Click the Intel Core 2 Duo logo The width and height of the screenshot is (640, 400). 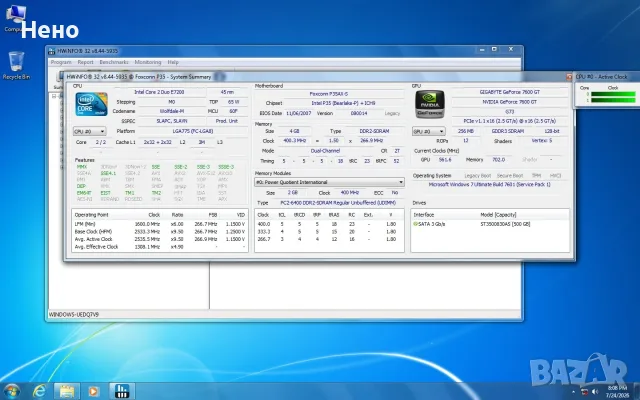click(x=91, y=104)
